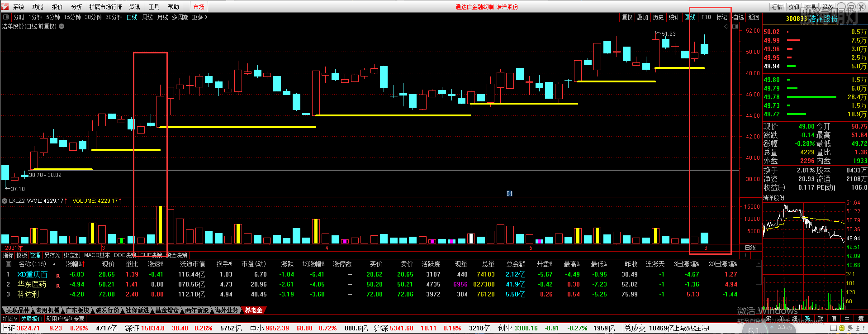868x334 pixels.
Task: Sort by the 现价 column header
Action: (108, 264)
